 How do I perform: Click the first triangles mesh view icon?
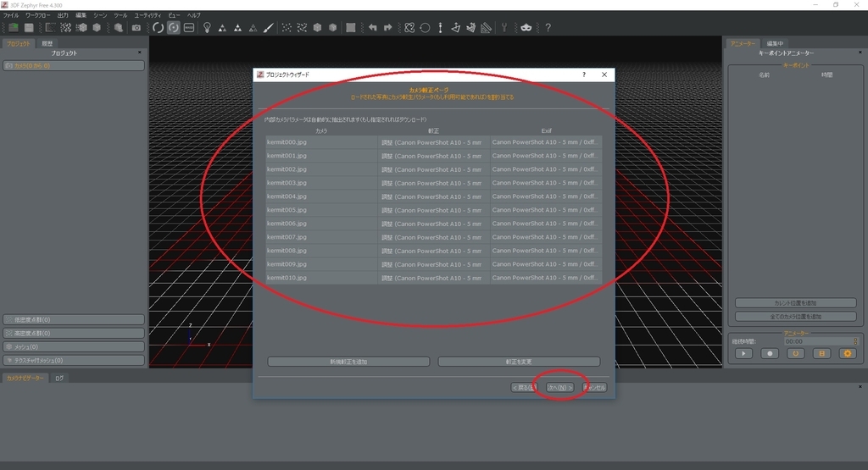tap(222, 28)
